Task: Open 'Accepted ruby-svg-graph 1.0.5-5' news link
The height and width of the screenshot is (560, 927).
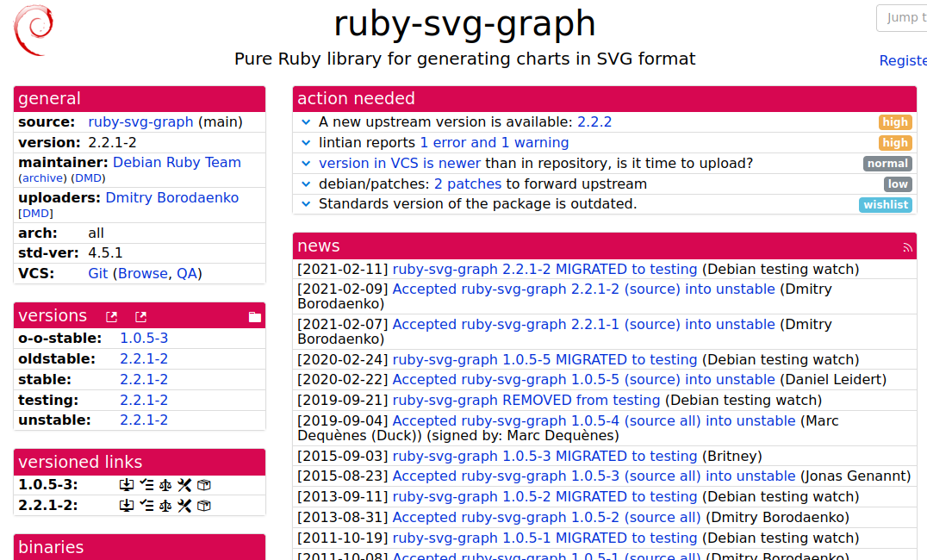Action: point(583,380)
